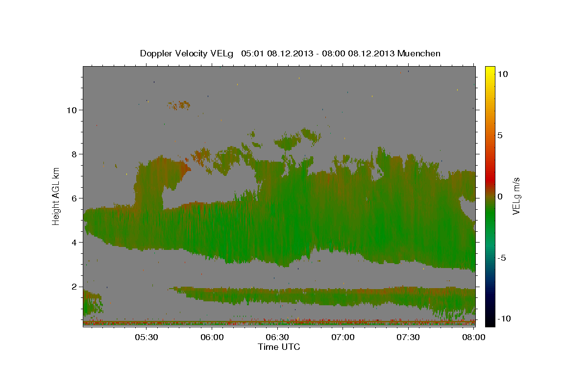Click the colorbar value -5 label
Image resolution: width=588 pixels, height=392 pixels.
[x=502, y=258]
